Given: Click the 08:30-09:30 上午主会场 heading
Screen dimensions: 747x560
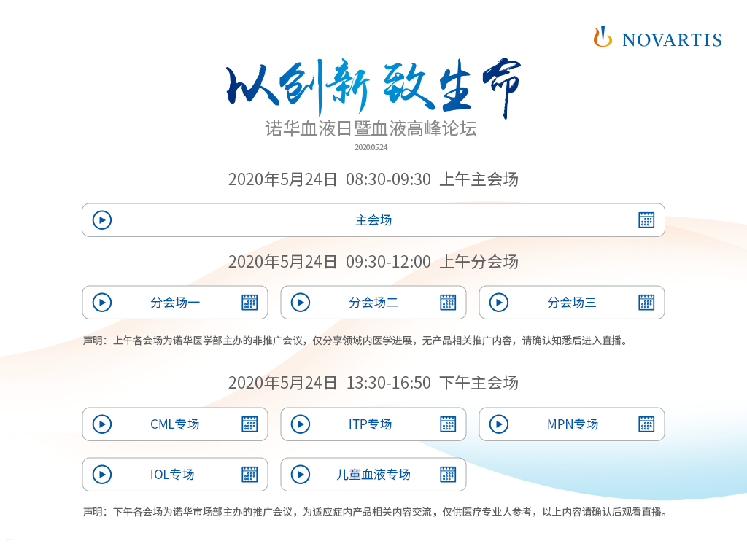Looking at the screenshot, I should [373, 179].
